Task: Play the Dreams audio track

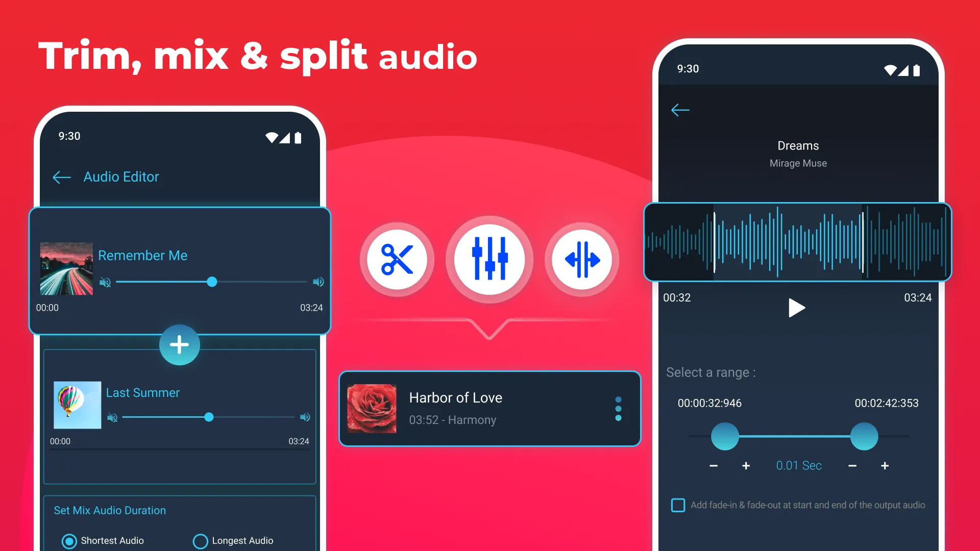Action: (x=797, y=309)
